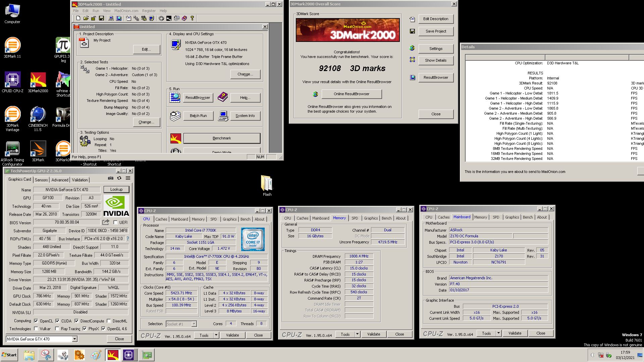Click the BIOS Version field in GPU-Z
The width and height of the screenshot is (644, 362).
click(67, 222)
